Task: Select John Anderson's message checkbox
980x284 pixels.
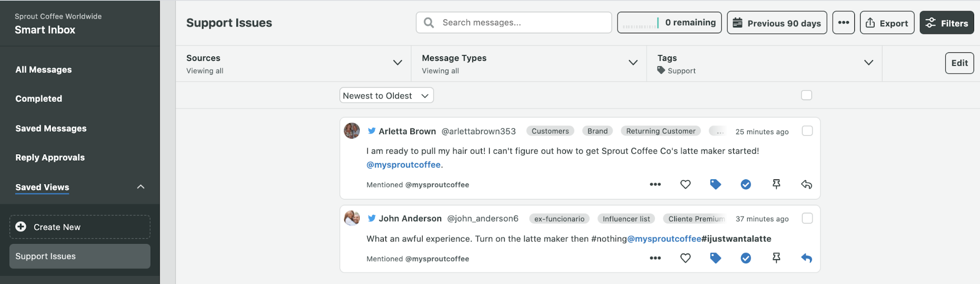Action: tap(807, 218)
